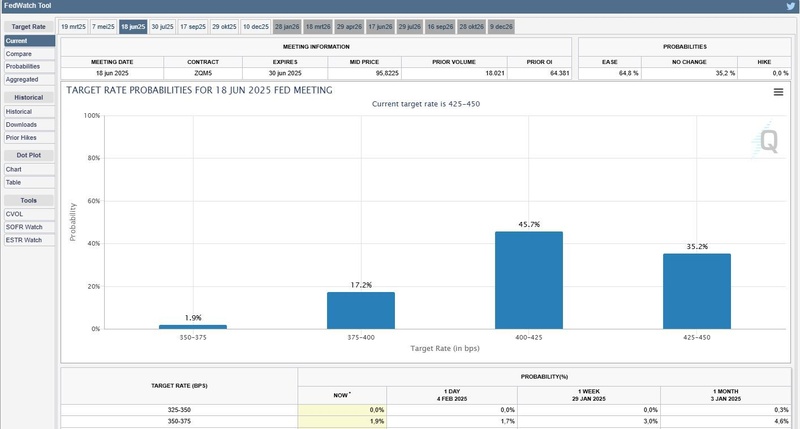Click the HIKE probability value 0,0 %

tap(780, 73)
